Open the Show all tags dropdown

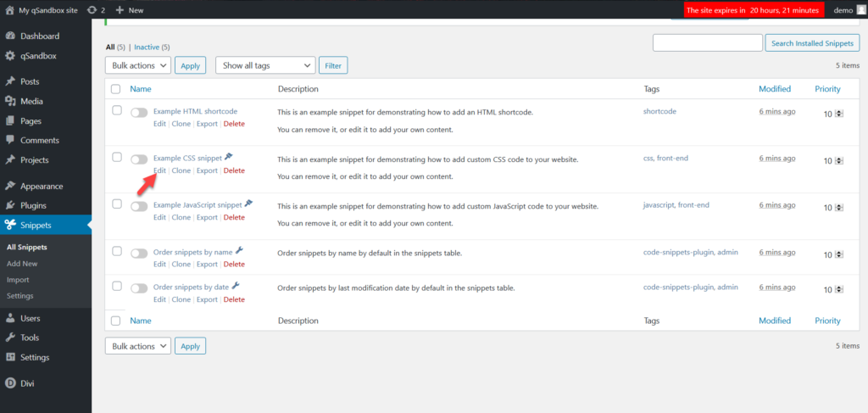(x=265, y=65)
